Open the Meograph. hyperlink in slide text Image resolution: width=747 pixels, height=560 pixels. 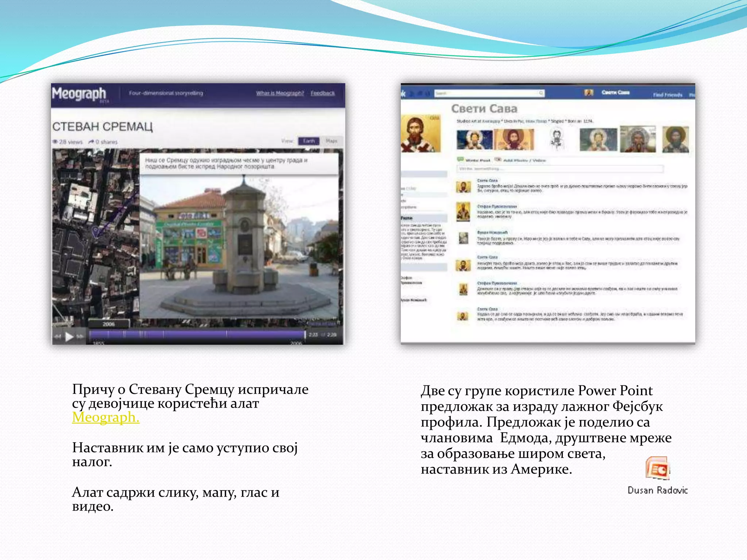(106, 417)
